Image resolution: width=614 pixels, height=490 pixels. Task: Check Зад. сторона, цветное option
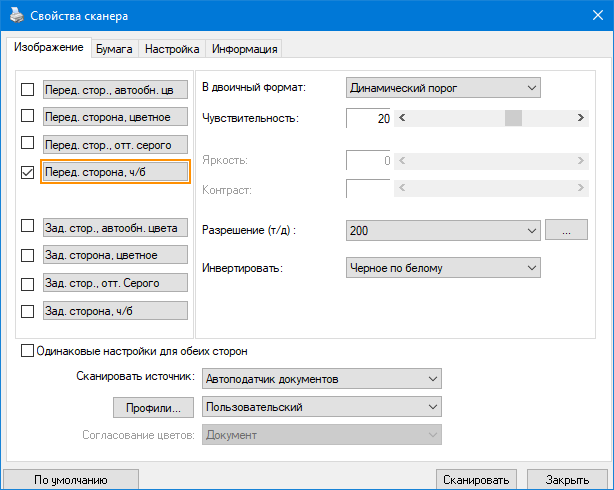tap(27, 255)
